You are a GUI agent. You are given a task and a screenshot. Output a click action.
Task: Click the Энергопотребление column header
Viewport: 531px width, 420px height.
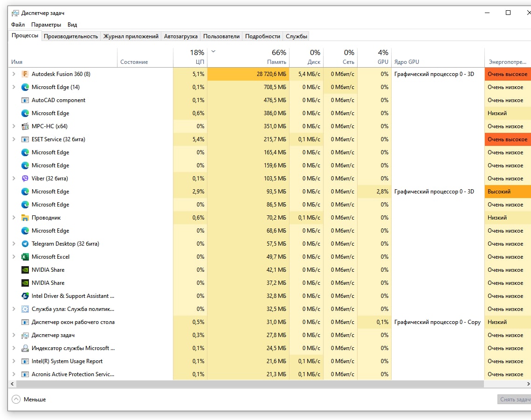click(508, 58)
